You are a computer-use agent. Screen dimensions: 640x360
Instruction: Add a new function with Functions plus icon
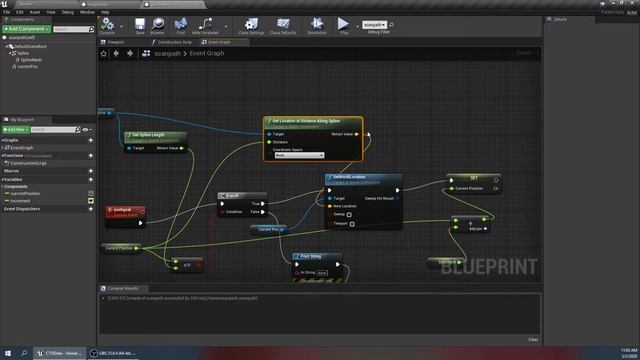coord(91,156)
